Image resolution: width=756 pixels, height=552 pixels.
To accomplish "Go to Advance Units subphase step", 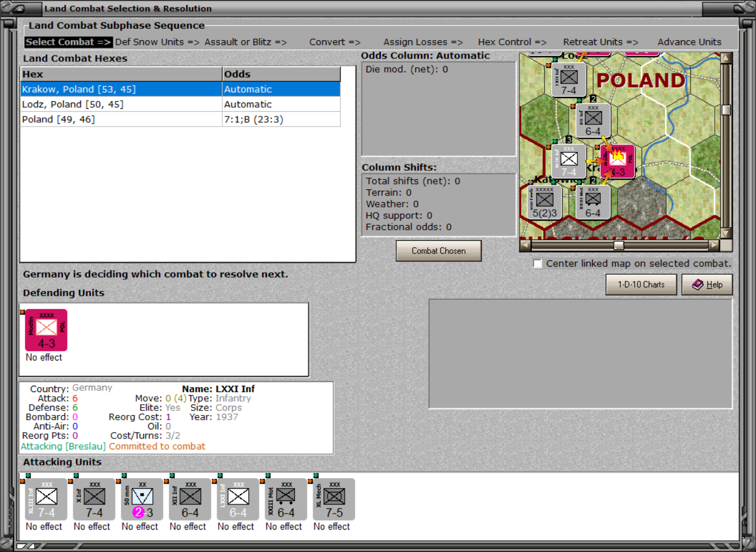I will (689, 42).
